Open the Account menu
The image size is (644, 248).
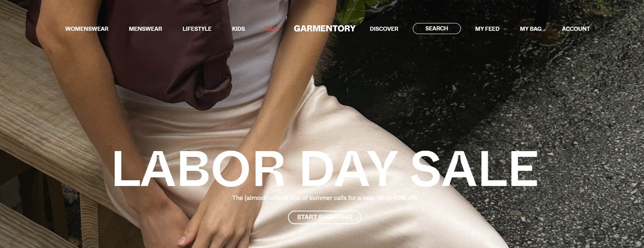pos(576,29)
